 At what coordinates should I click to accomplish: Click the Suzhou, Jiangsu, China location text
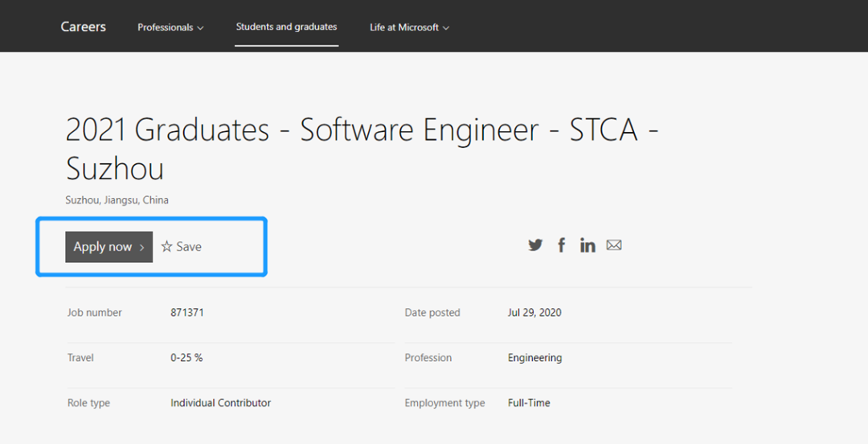tap(117, 200)
